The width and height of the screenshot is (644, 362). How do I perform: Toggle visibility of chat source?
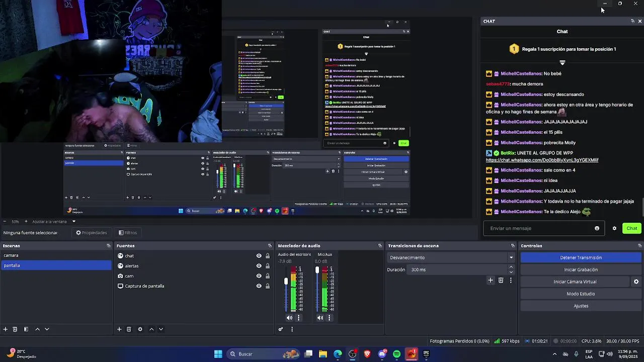[x=259, y=256]
